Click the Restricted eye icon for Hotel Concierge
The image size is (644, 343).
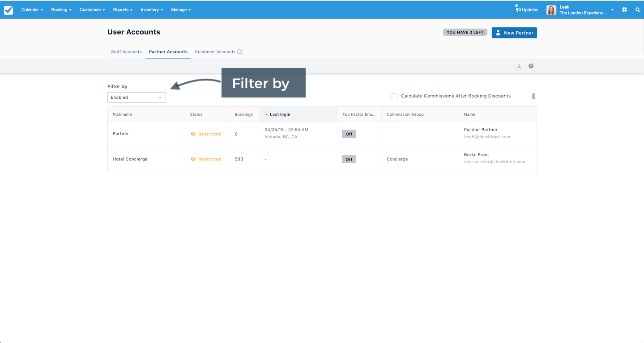tap(193, 159)
